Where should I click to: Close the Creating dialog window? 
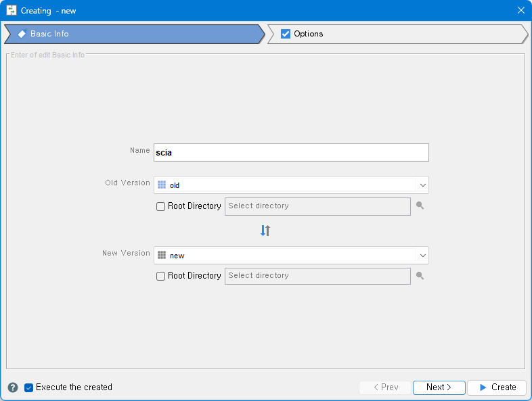click(x=520, y=10)
